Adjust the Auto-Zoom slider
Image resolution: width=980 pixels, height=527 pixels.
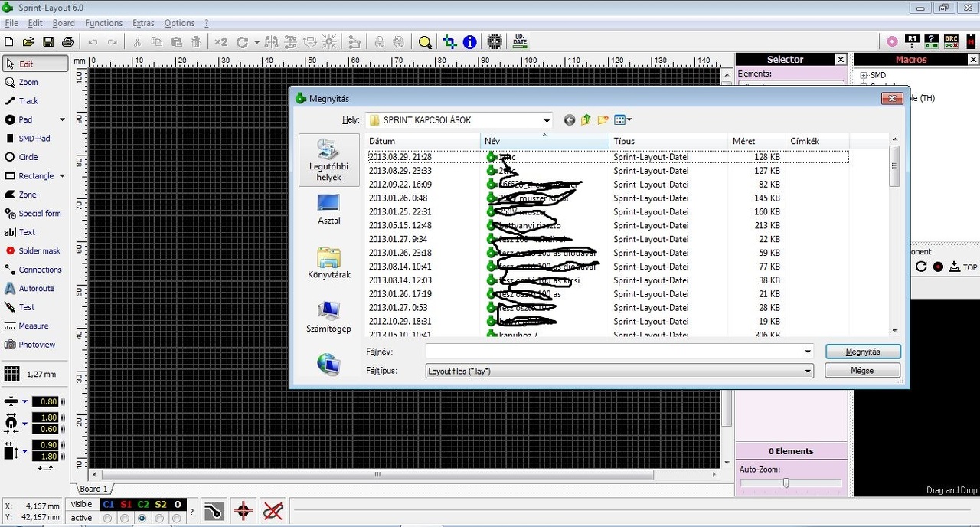[x=786, y=483]
